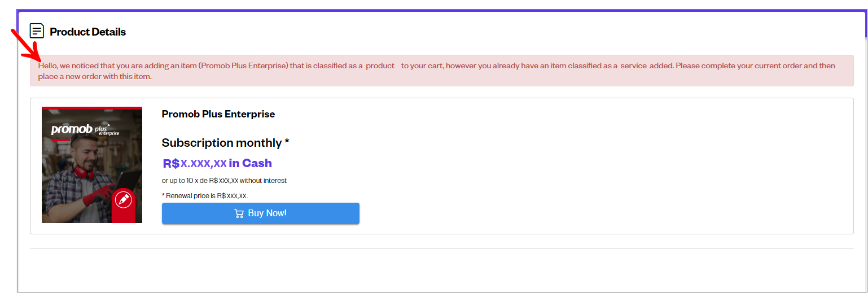Screen dimensions: 868x297
Task: Click the Product Details document icon
Action: pyautogui.click(x=37, y=31)
